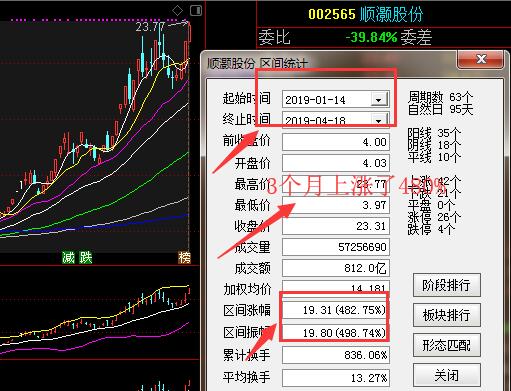Click the 收盘价 field showing 23.31

pos(336,226)
